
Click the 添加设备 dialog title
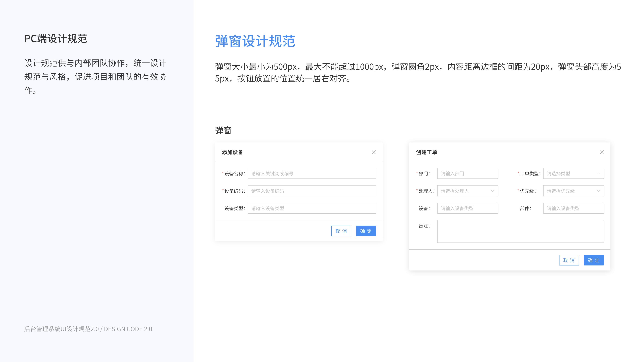[232, 152]
